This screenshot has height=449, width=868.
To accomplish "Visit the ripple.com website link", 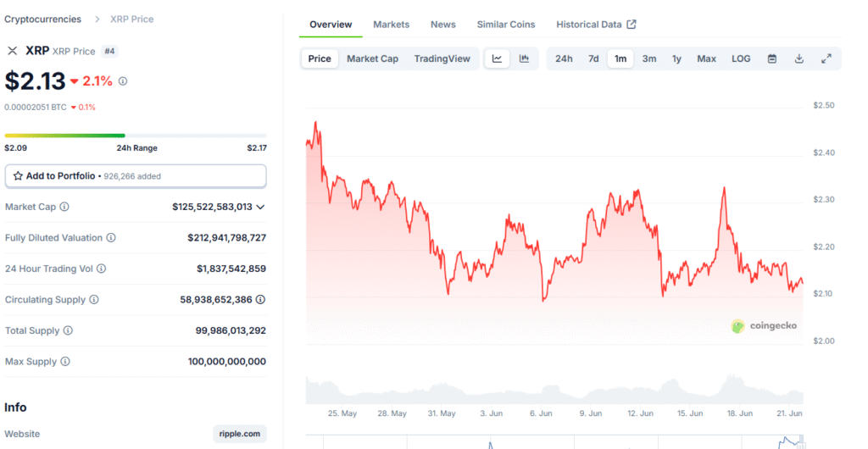I will click(x=240, y=434).
